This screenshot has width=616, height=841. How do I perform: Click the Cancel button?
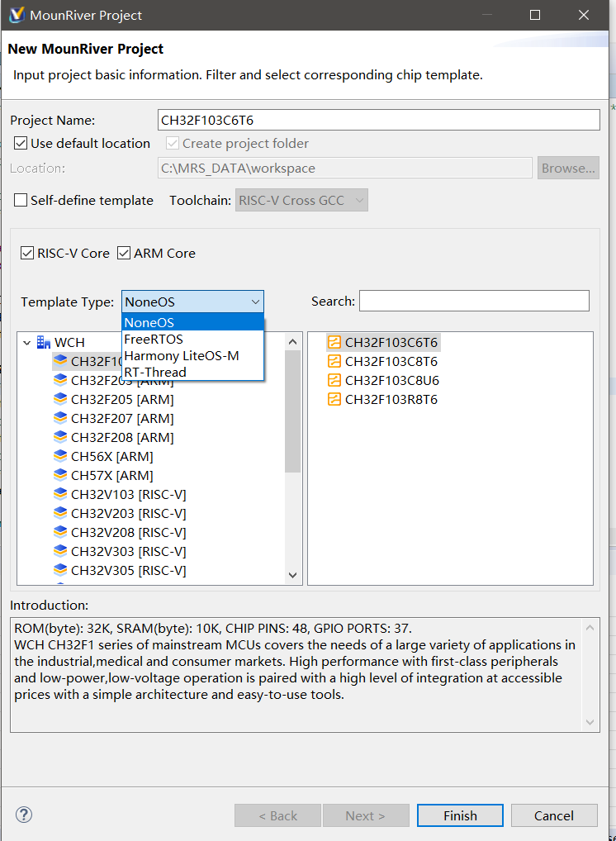point(554,815)
